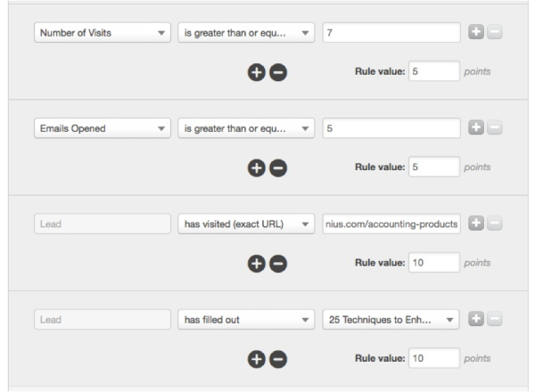The width and height of the screenshot is (535, 392).
Task: Click gray plus button beside 25 Techniques dropdown
Action: (476, 319)
